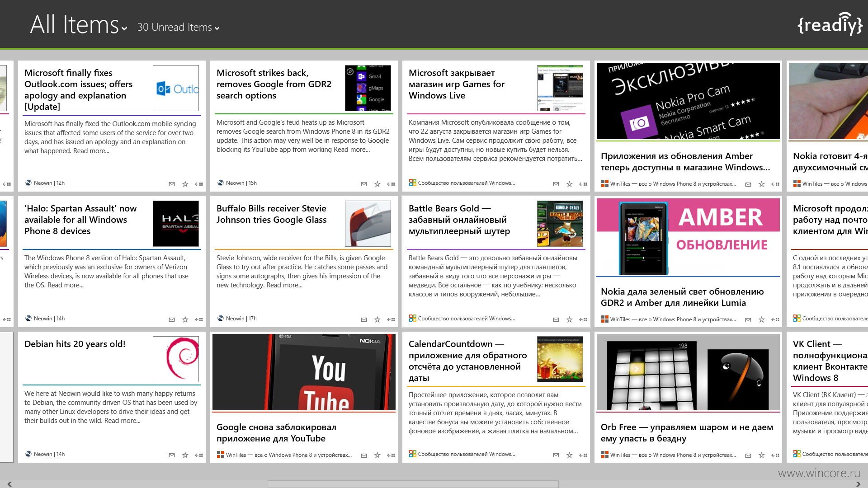Click the Orb Free game screenshot
The image size is (868, 488).
pyautogui.click(x=688, y=372)
